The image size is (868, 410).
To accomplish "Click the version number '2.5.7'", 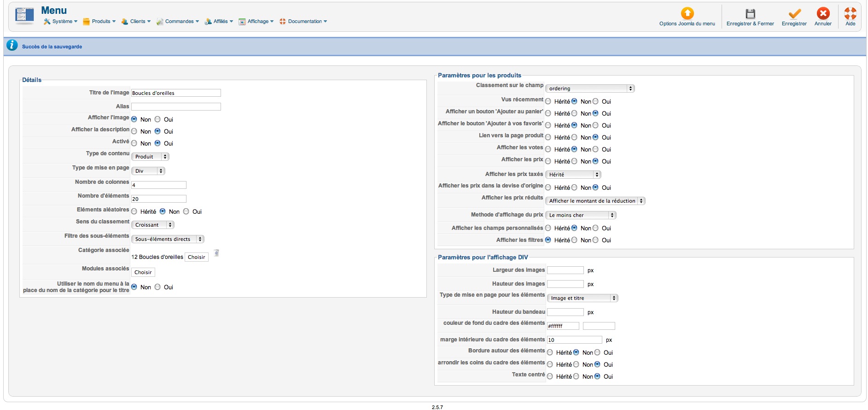I will (x=437, y=407).
